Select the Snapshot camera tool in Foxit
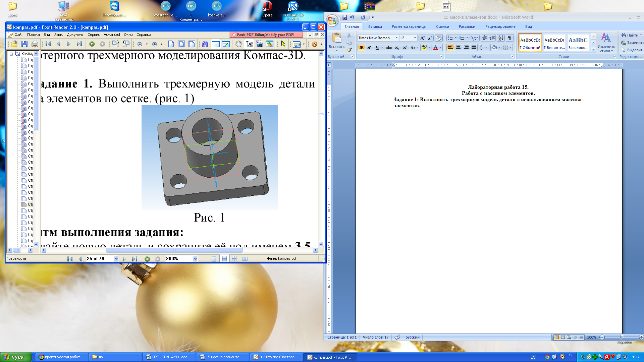644x362 pixels. [x=259, y=44]
